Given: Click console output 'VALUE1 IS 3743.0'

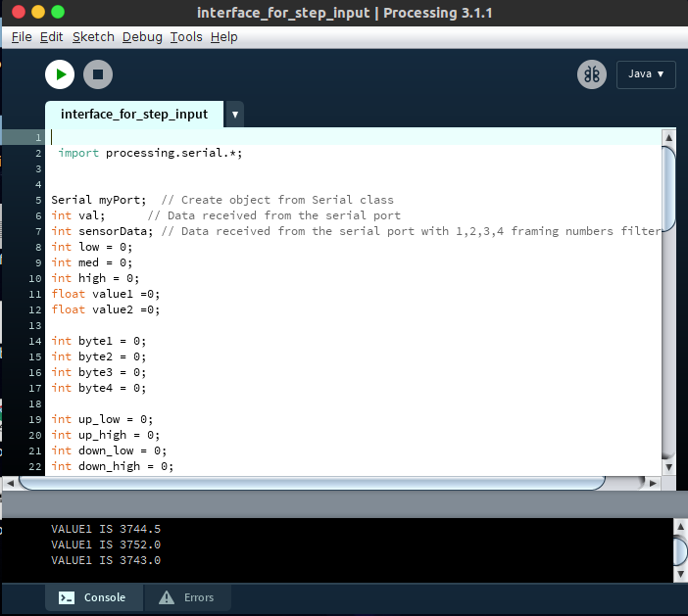Looking at the screenshot, I should 106,561.
